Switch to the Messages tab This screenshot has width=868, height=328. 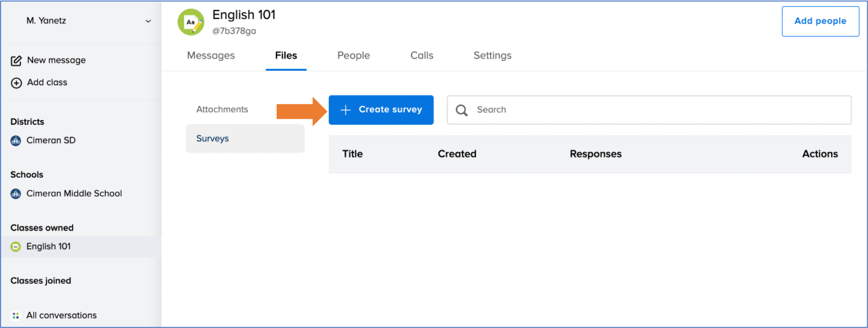coord(211,55)
